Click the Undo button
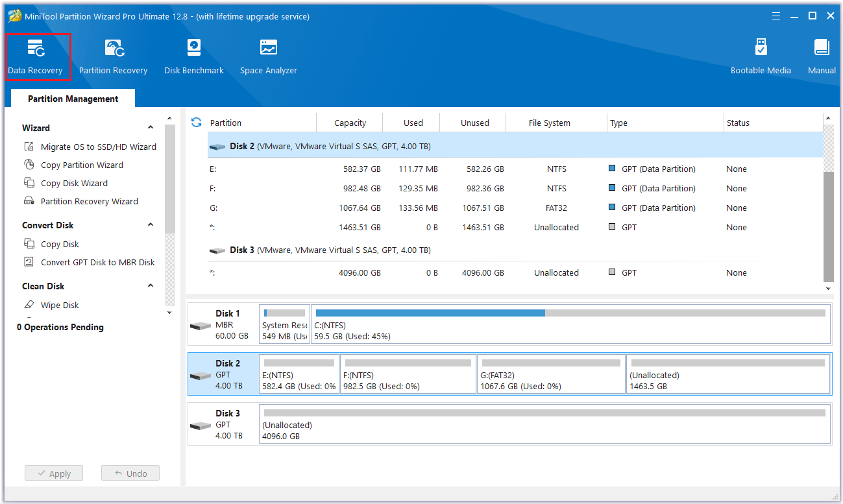 pos(130,474)
